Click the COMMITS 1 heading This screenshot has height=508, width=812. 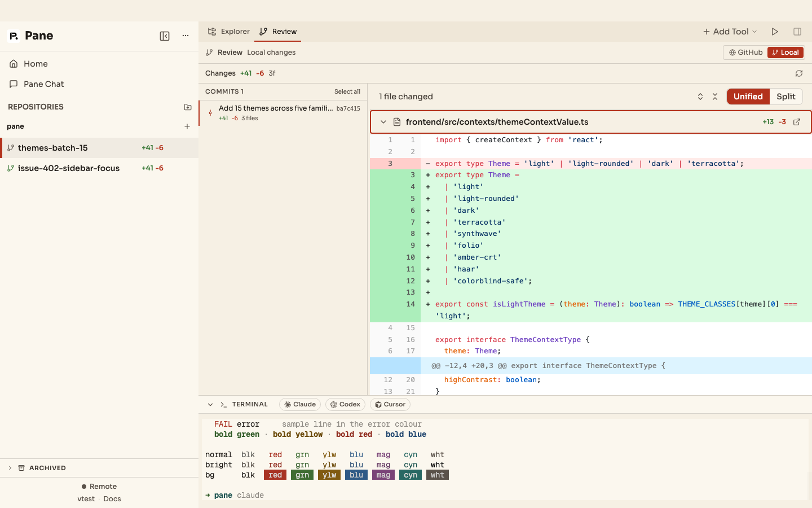(x=224, y=91)
